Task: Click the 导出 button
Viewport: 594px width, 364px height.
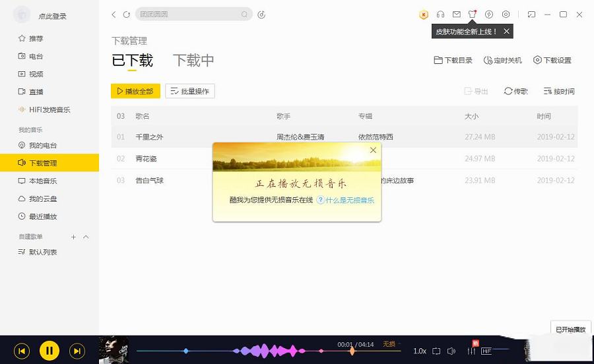Action: coord(476,91)
